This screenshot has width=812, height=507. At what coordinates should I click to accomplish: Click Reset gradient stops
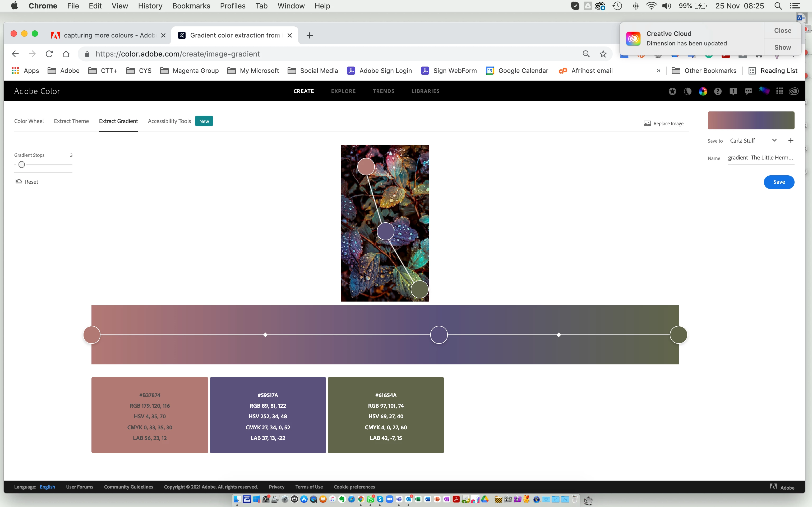27,182
